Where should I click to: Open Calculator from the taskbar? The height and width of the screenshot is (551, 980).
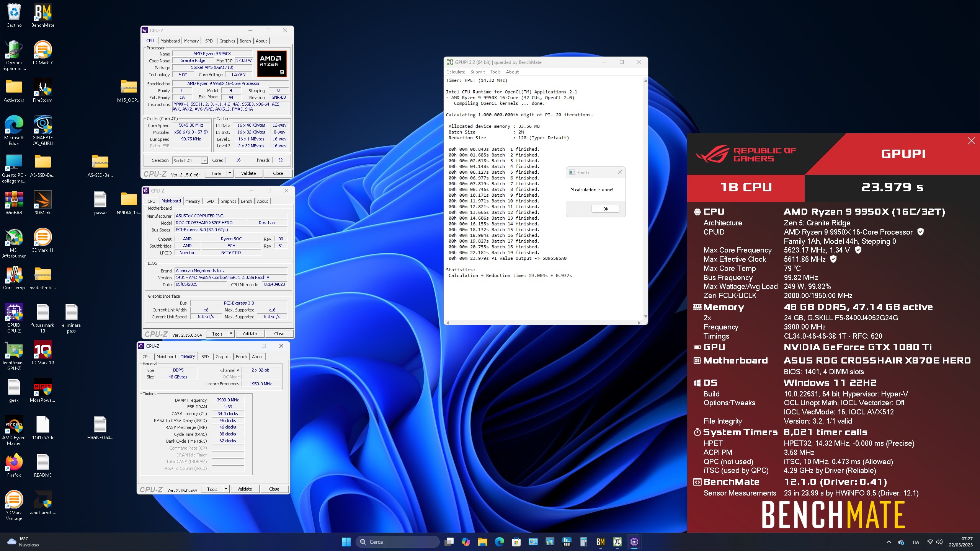pyautogui.click(x=583, y=542)
